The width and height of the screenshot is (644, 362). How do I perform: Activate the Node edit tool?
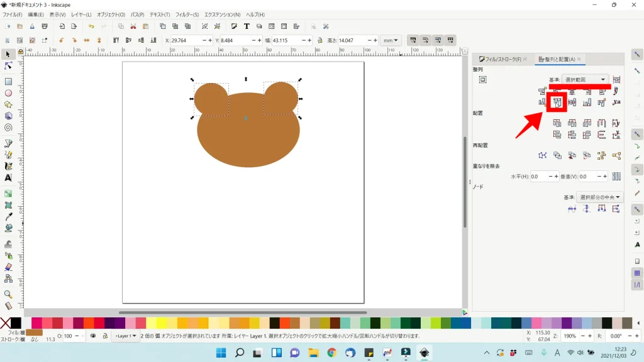[x=8, y=66]
